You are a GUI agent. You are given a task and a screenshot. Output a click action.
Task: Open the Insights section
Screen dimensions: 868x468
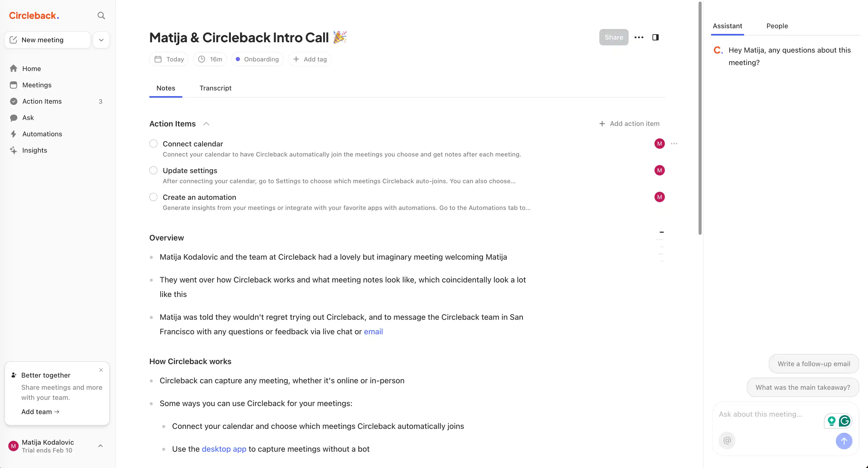pos(35,150)
